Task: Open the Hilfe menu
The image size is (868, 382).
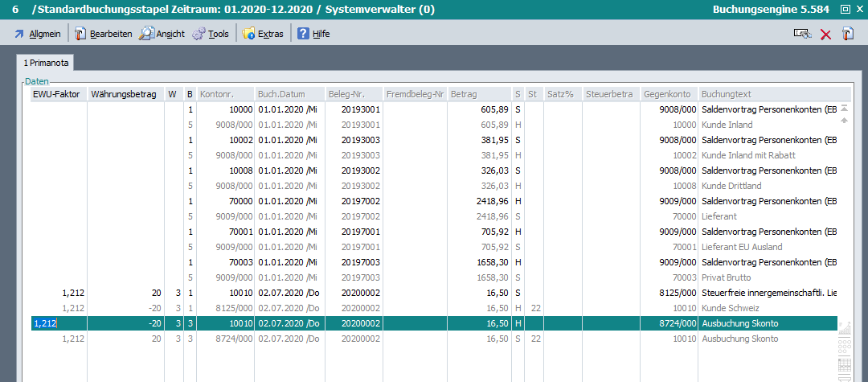Action: coord(313,34)
